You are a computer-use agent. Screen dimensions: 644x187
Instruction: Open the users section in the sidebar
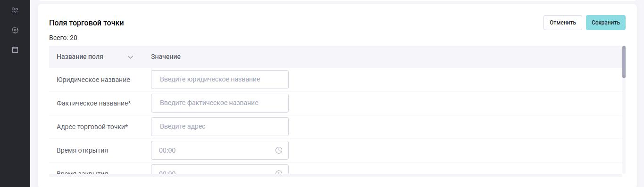click(15, 10)
